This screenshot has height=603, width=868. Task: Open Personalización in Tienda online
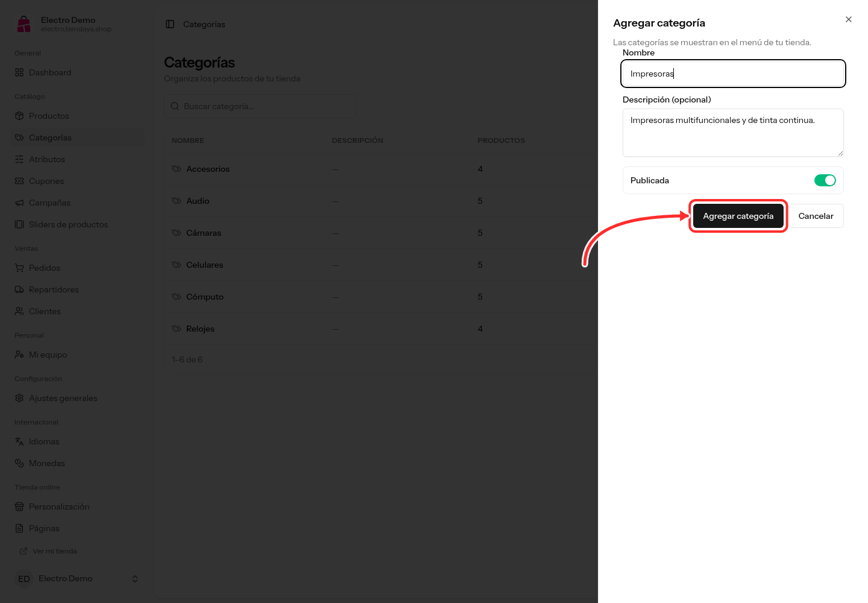77,507
